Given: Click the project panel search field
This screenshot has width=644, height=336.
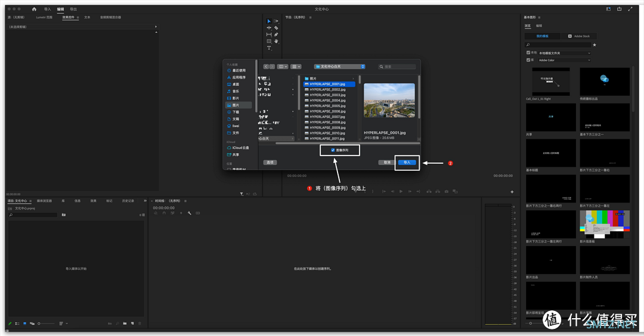Looking at the screenshot, I should click(33, 214).
